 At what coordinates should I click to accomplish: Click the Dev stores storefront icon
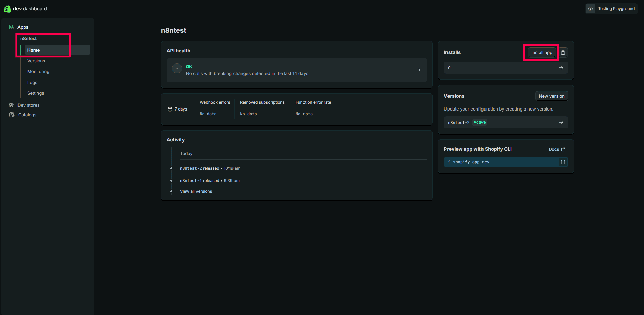click(11, 105)
